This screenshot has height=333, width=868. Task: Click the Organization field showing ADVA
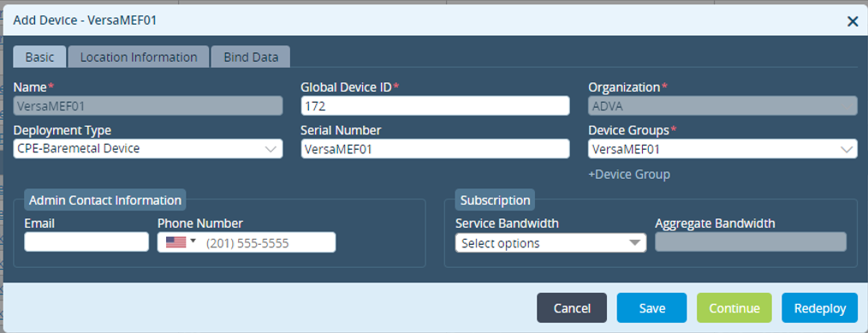click(x=722, y=105)
